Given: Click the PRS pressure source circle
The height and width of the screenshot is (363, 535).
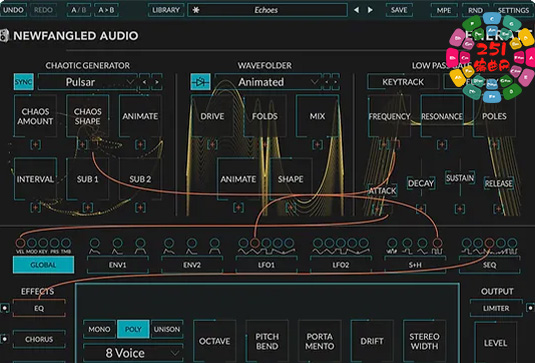Looking at the screenshot, I should (x=55, y=243).
